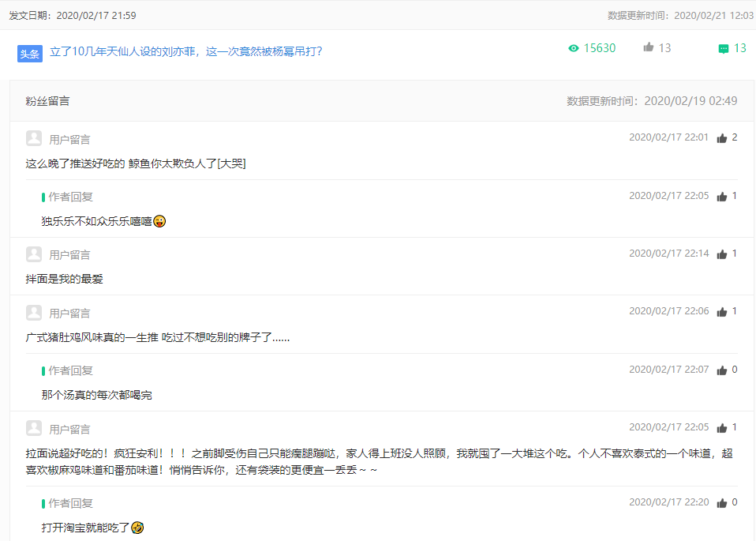Image resolution: width=756 pixels, height=541 pixels.
Task: Like the 拉面说超好吃的 comment
Action: [721, 428]
